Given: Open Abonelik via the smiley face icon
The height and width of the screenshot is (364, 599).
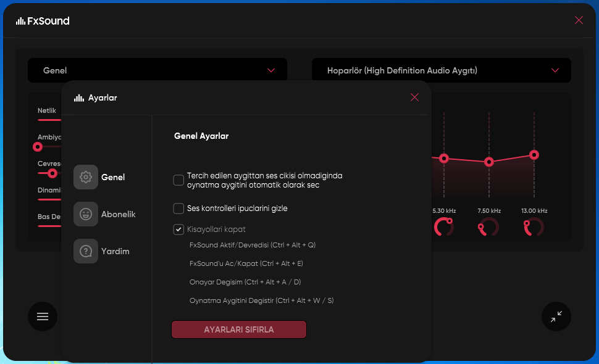Looking at the screenshot, I should point(86,214).
